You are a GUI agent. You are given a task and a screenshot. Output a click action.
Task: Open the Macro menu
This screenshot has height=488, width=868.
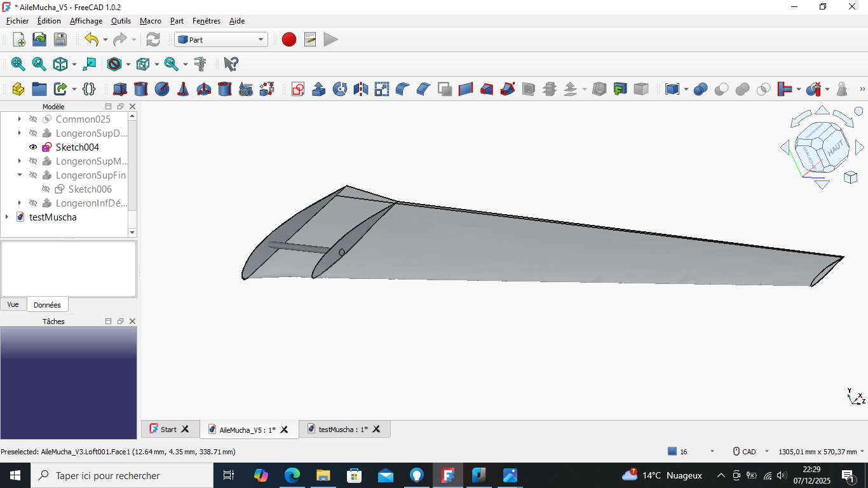click(x=151, y=21)
